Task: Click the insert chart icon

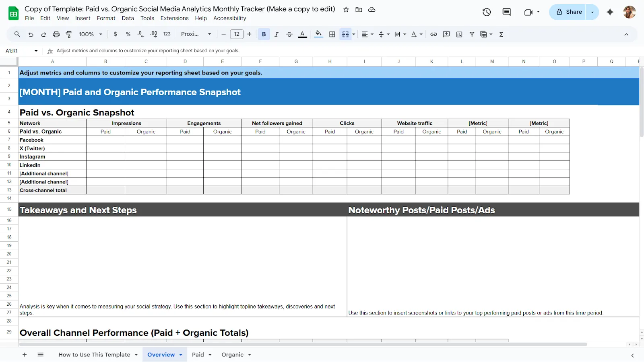Action: tap(459, 34)
